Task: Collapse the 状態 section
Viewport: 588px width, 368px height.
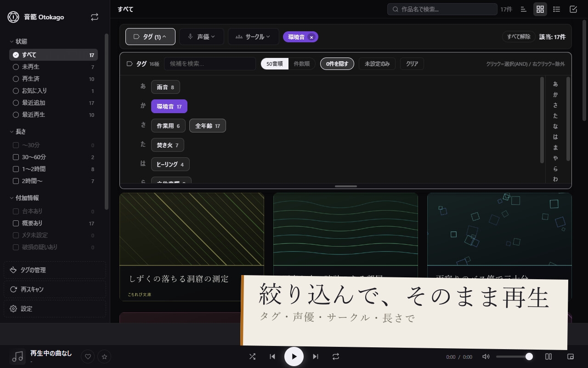Action: coord(18,41)
